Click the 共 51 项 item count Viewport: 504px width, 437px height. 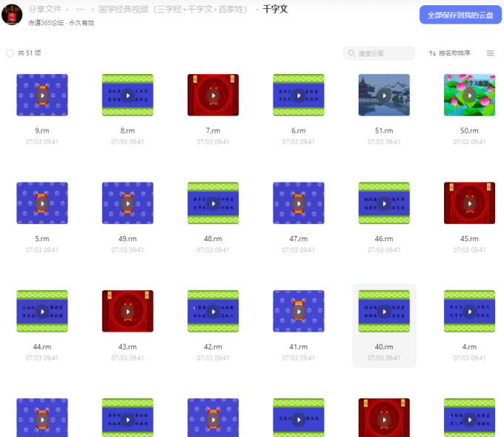pyautogui.click(x=29, y=53)
